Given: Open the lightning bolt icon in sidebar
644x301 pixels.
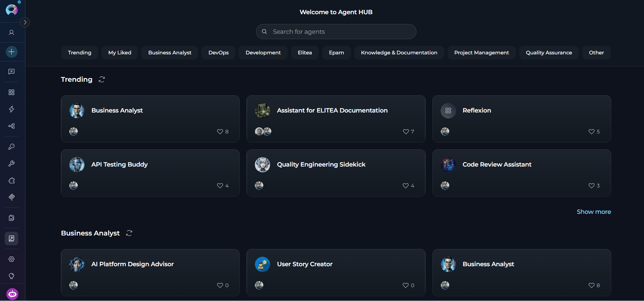Looking at the screenshot, I should [x=11, y=109].
